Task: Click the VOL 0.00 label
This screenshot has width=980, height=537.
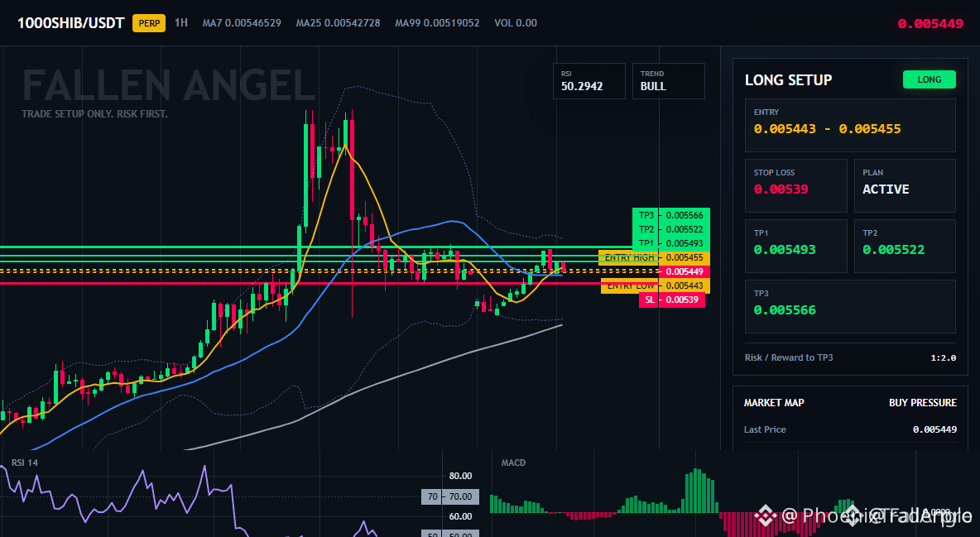Action: pyautogui.click(x=516, y=22)
